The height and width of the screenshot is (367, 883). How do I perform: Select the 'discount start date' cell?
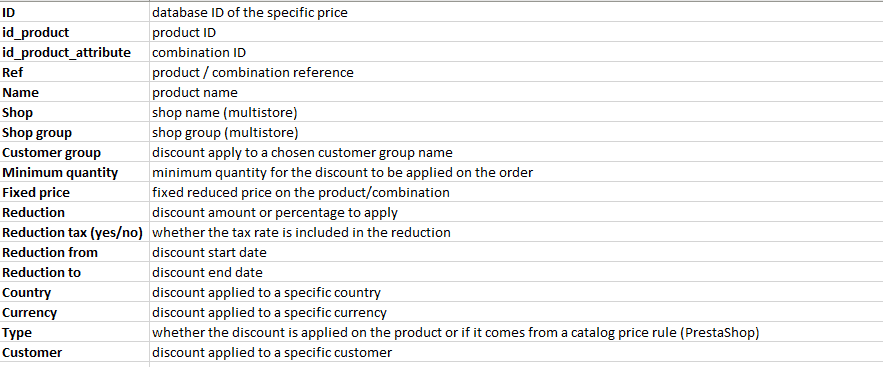pyautogui.click(x=516, y=252)
